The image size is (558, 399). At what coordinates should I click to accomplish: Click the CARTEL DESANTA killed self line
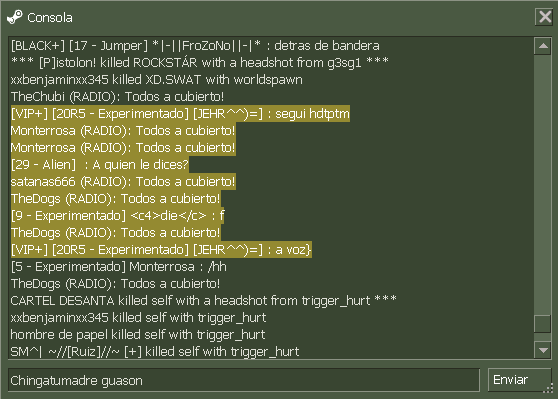(x=204, y=301)
